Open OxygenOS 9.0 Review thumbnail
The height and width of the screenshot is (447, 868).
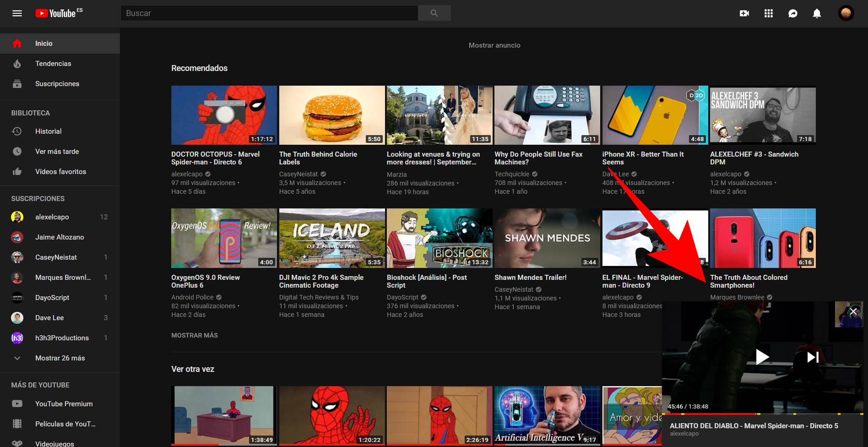[x=224, y=238]
